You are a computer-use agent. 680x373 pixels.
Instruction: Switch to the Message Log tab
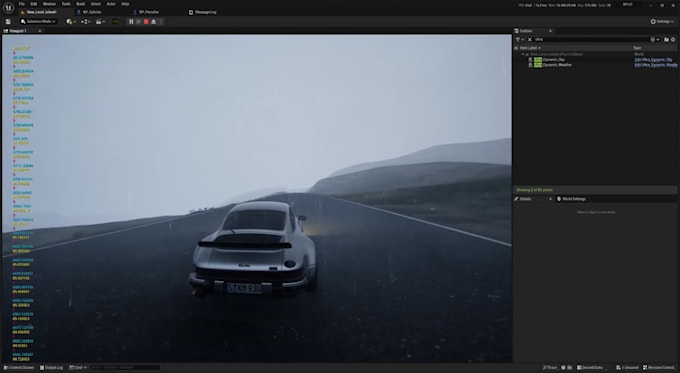pyautogui.click(x=203, y=12)
